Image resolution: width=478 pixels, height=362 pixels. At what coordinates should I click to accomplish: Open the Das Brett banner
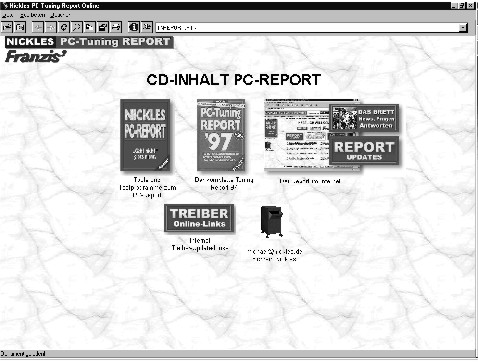[x=364, y=118]
